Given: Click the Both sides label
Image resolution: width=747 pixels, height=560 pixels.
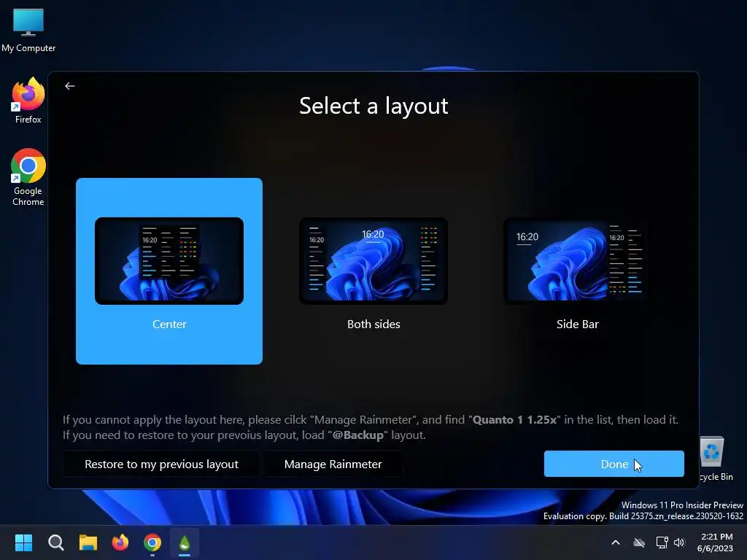Looking at the screenshot, I should [373, 324].
